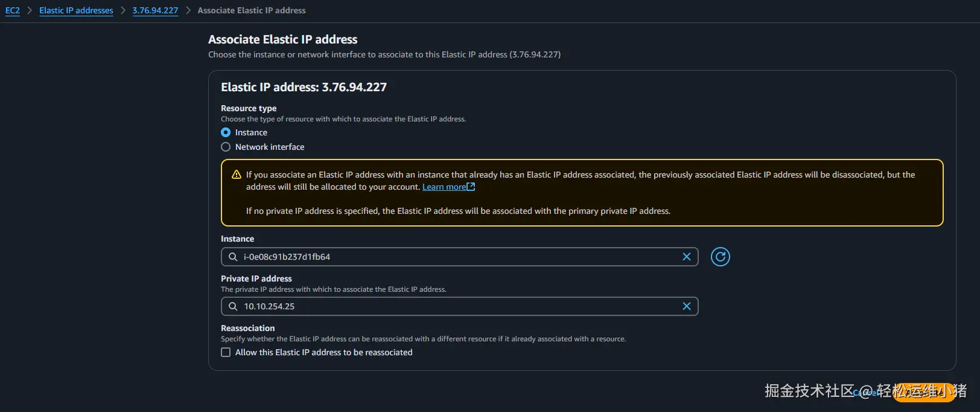Enable Allow this Elastic IP to be reassociated
Viewport: 980px width, 412px height.
point(226,352)
